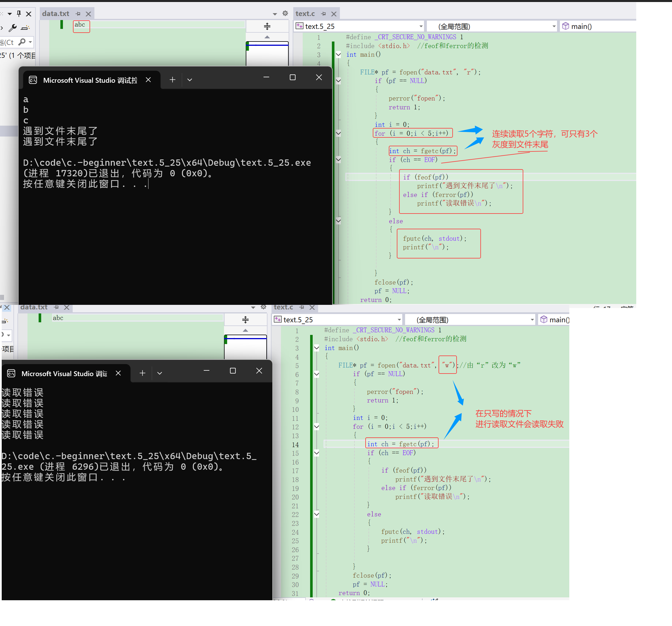Click the split editor icon above top scrollbar
672x626 pixels.
[x=267, y=26]
